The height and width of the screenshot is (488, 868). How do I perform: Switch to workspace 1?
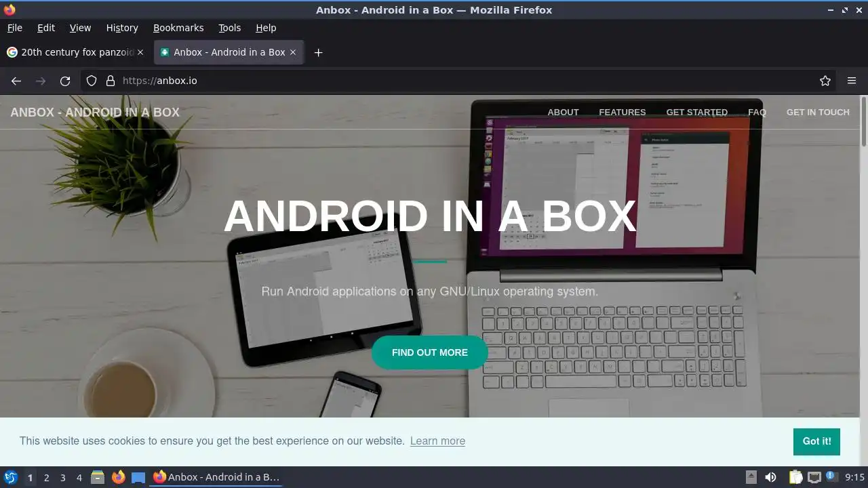30,478
